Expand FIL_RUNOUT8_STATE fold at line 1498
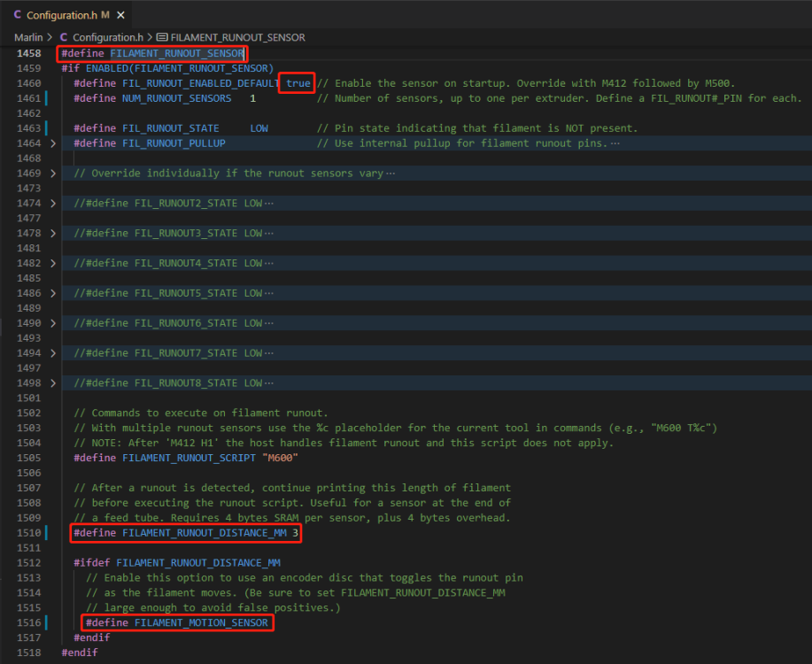 pos(53,382)
